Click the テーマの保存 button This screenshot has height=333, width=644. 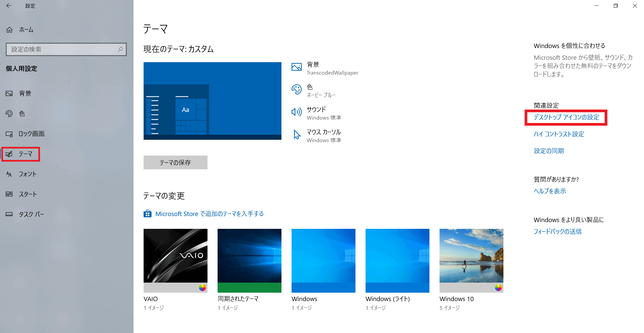point(176,163)
